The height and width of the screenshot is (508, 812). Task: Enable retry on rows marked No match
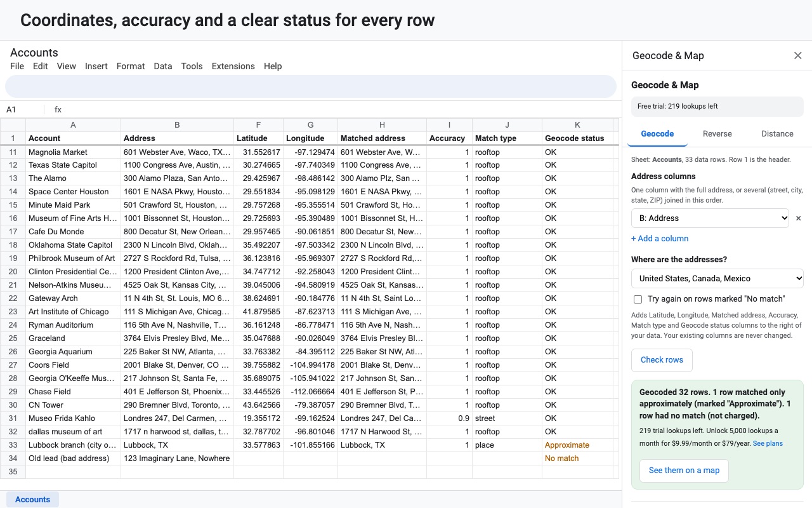(x=638, y=299)
